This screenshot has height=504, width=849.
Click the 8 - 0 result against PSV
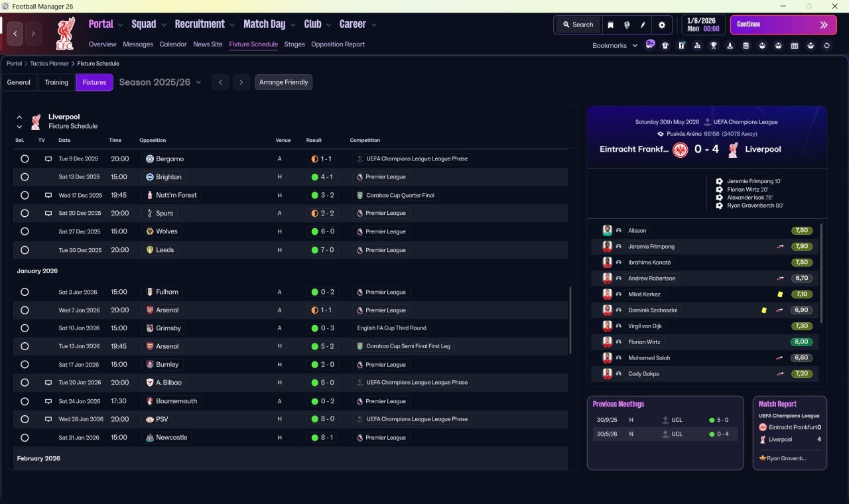tap(322, 419)
